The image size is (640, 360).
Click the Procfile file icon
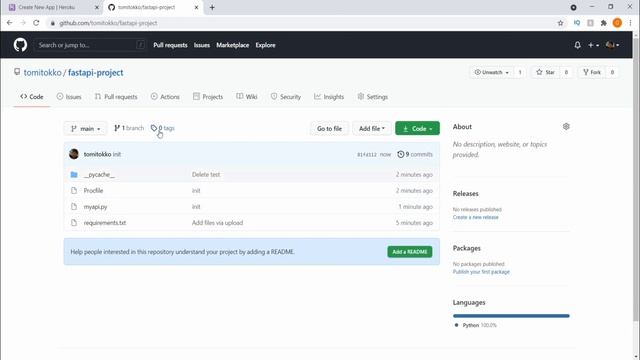point(74,191)
